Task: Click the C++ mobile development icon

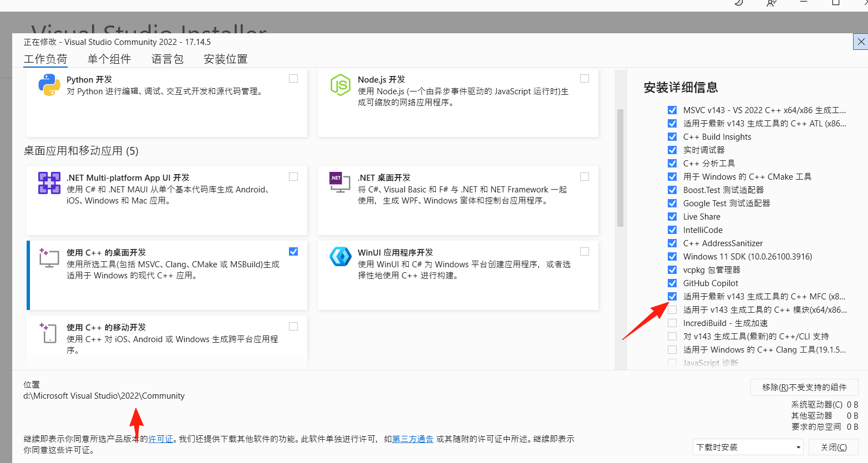Action: click(49, 333)
